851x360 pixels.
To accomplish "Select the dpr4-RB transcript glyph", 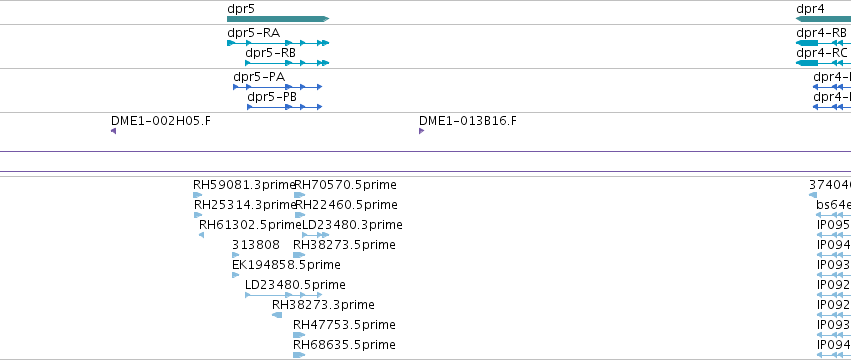I will click(823, 43).
